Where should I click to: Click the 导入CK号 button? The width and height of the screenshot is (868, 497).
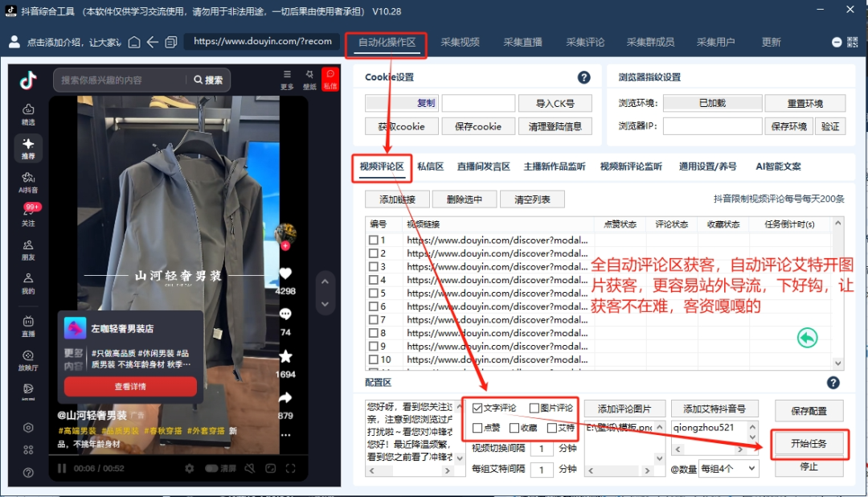(555, 104)
